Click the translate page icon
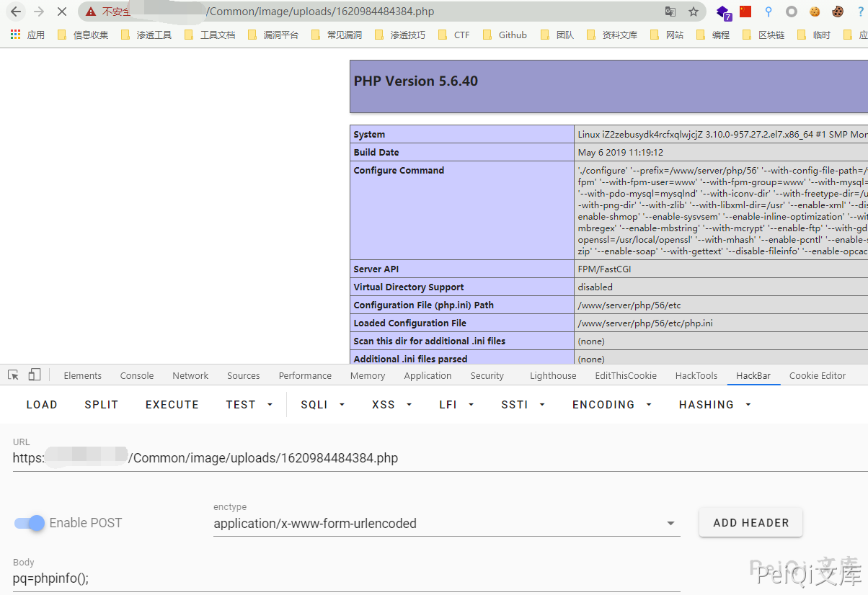 click(670, 12)
